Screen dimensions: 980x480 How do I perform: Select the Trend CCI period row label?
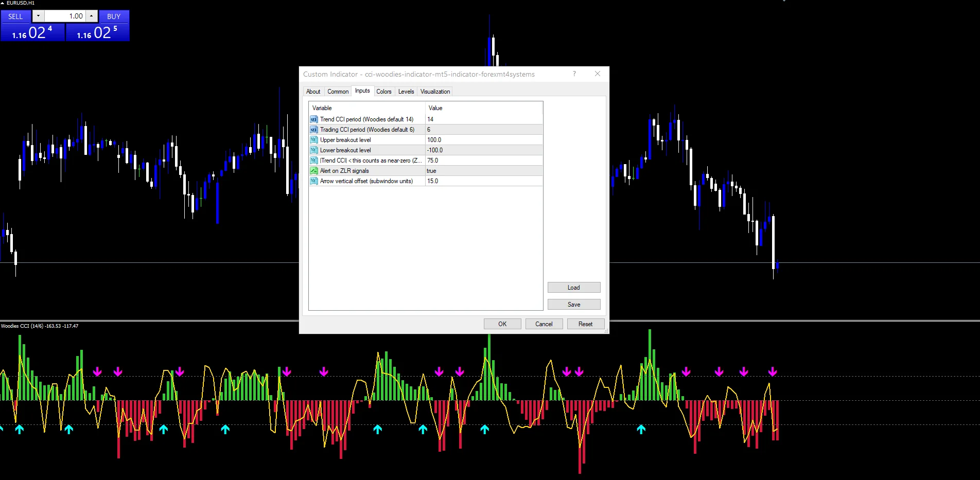pos(366,119)
